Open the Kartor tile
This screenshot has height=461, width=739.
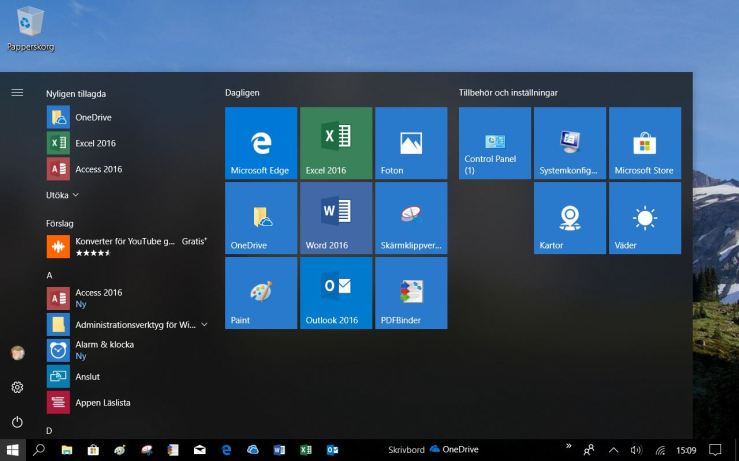pos(570,218)
